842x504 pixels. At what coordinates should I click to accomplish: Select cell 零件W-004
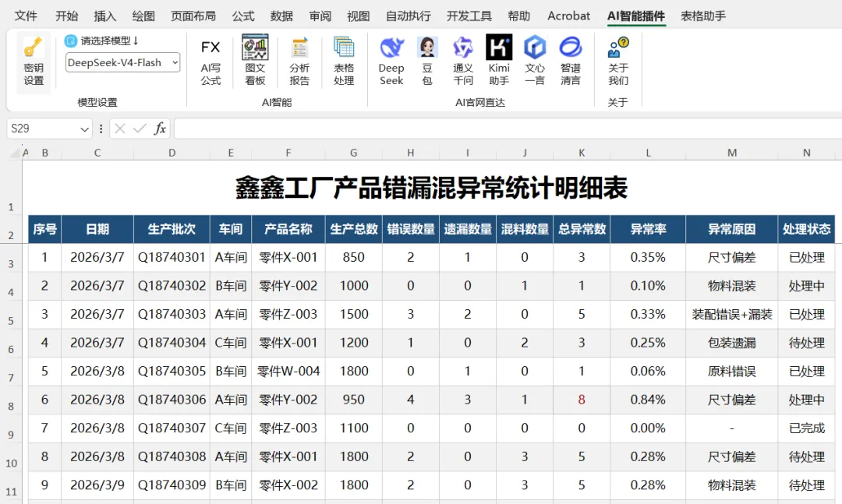pyautogui.click(x=288, y=372)
